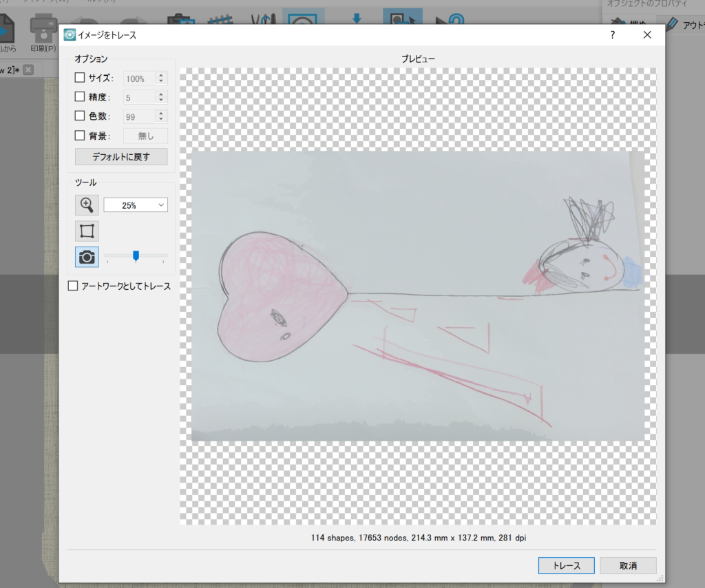Viewport: 705px width, 588px height.
Task: Enable アートワークとしてトレース checkbox
Action: coord(73,286)
